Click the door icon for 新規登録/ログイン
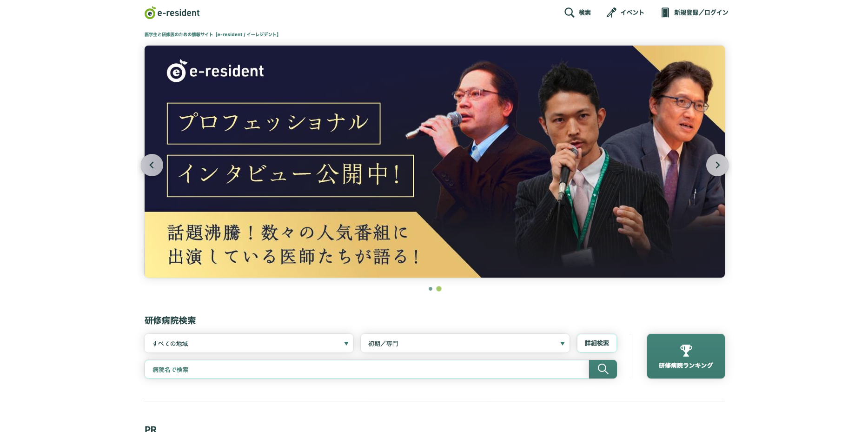Screen dimensions: 868x432 click(x=665, y=13)
